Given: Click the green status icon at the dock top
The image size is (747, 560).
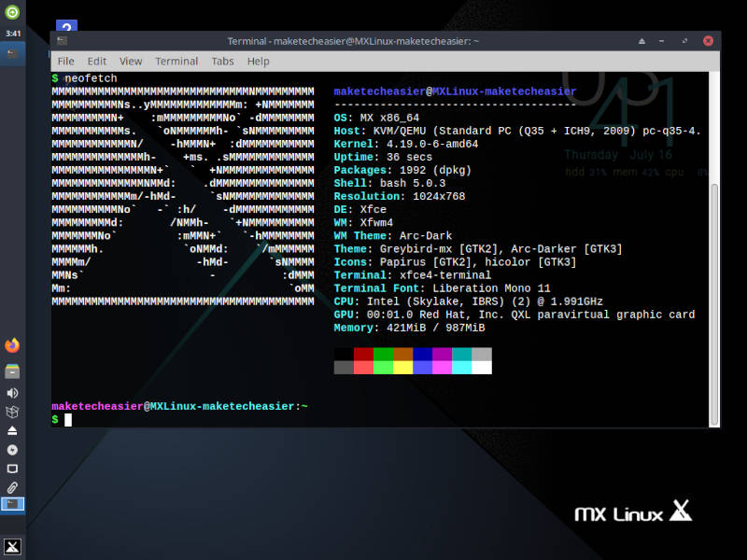Looking at the screenshot, I should 11,11.
